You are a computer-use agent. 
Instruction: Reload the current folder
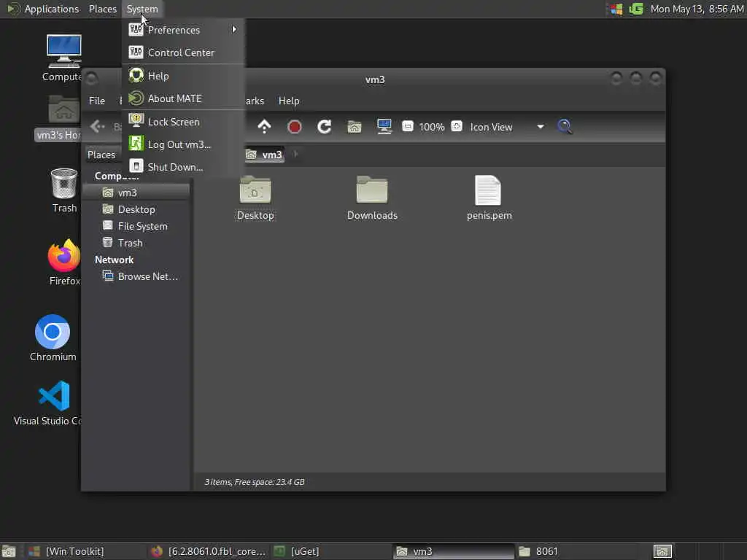(x=325, y=127)
